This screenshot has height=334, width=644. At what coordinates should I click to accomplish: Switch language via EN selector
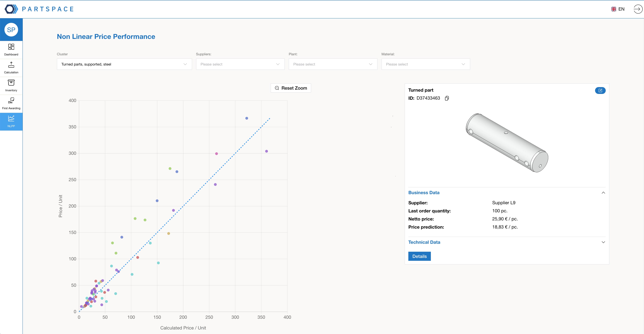(x=618, y=9)
